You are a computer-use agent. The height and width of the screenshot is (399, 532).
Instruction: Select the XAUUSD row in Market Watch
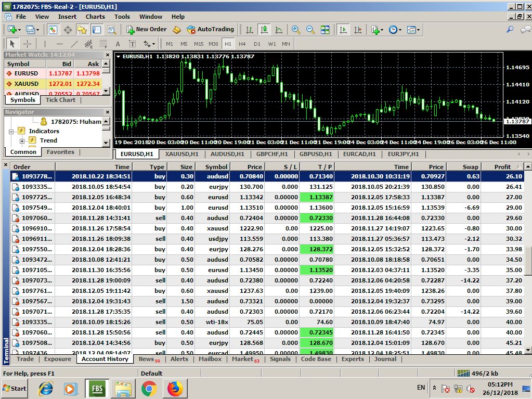pos(53,84)
